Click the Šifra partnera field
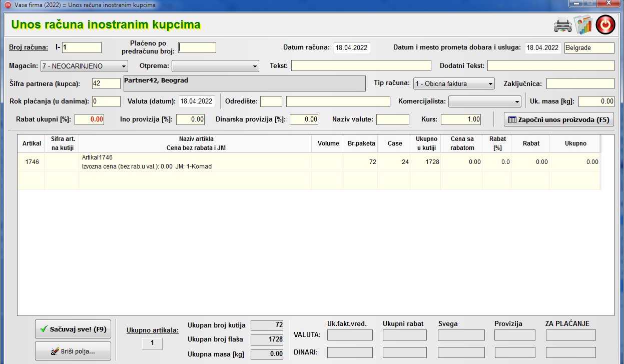The image size is (624, 364). tap(106, 83)
